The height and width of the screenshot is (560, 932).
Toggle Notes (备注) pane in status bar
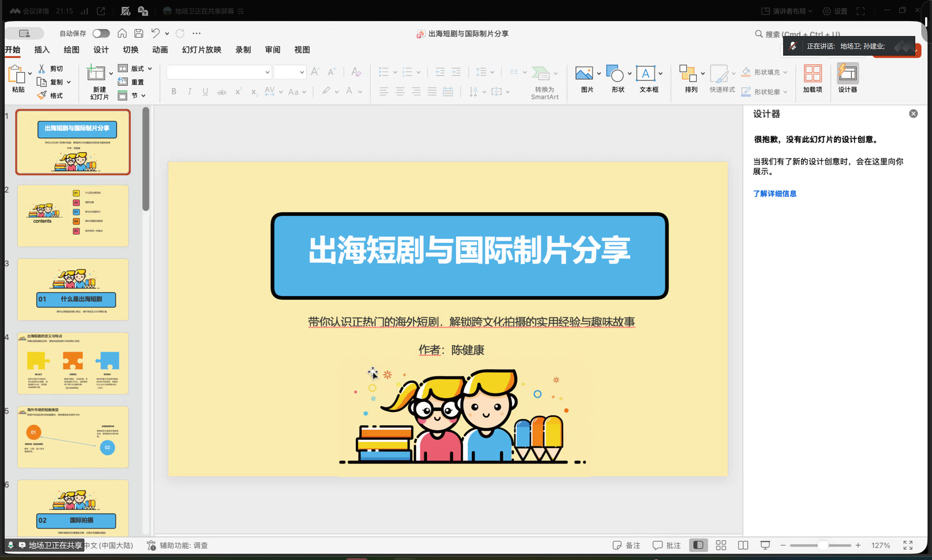627,545
